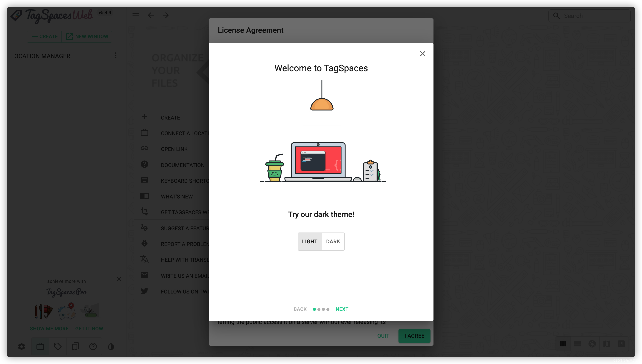Click the OPEN LINK icon
The width and height of the screenshot is (642, 364).
(144, 149)
